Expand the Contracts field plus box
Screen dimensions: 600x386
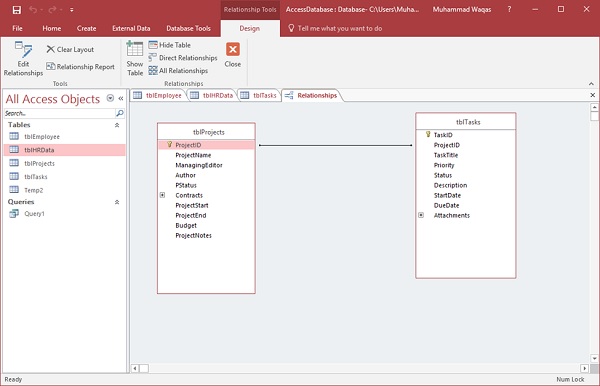(x=162, y=195)
